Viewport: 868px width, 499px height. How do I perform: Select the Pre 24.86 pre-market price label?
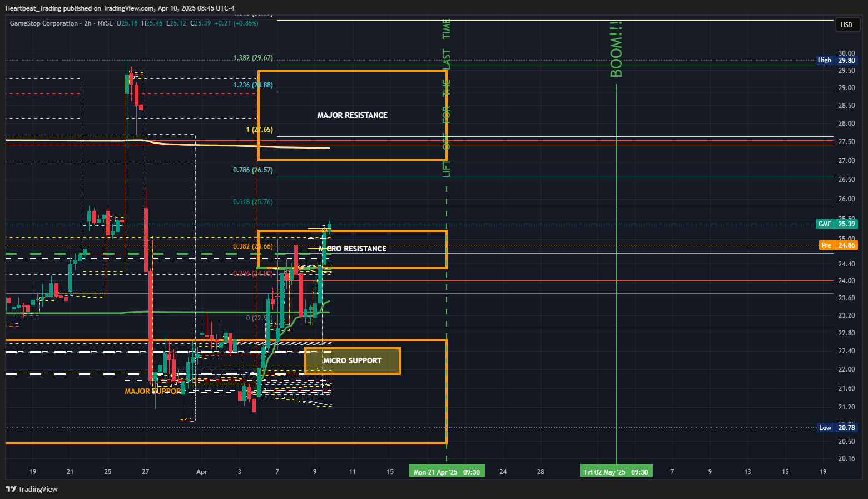pos(839,245)
